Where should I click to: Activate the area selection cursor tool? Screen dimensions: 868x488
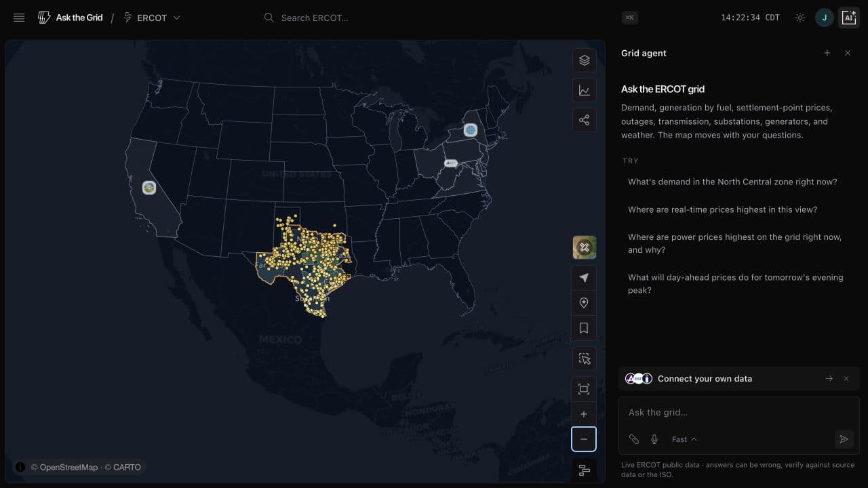pyautogui.click(x=584, y=359)
